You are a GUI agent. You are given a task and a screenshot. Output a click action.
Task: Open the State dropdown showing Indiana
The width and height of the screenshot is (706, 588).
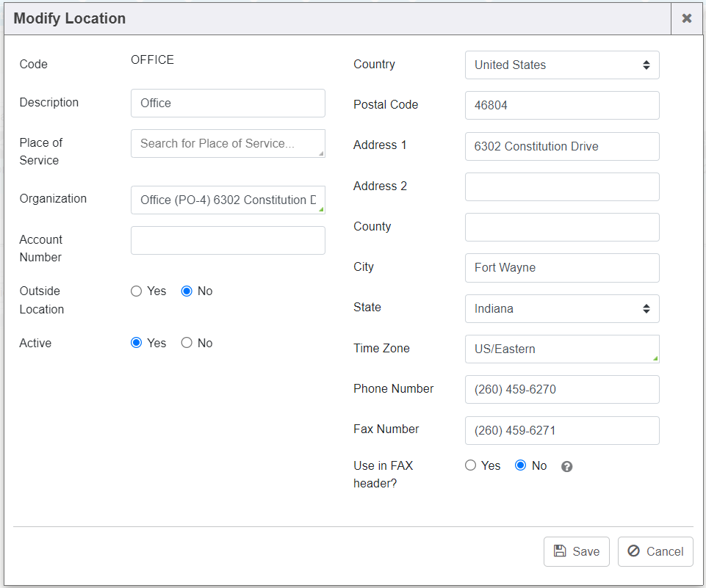(x=562, y=308)
